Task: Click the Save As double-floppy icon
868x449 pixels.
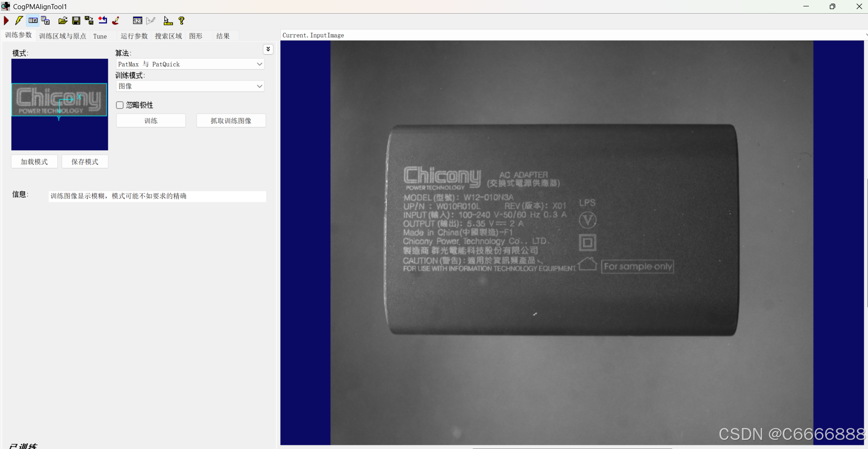Action: click(89, 20)
